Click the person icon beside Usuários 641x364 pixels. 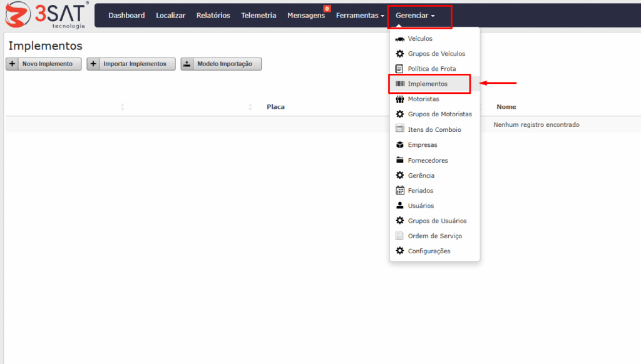tap(399, 206)
